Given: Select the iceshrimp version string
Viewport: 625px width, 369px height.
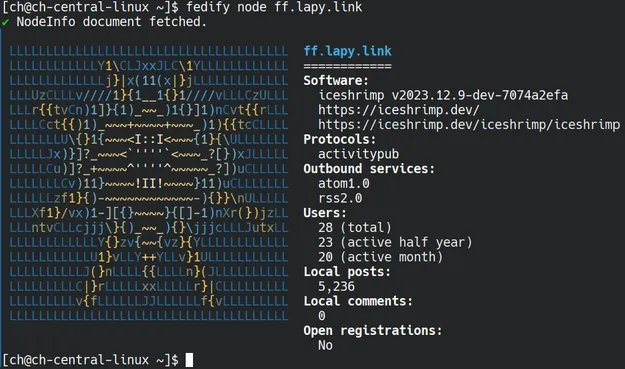Looking at the screenshot, I should [443, 95].
